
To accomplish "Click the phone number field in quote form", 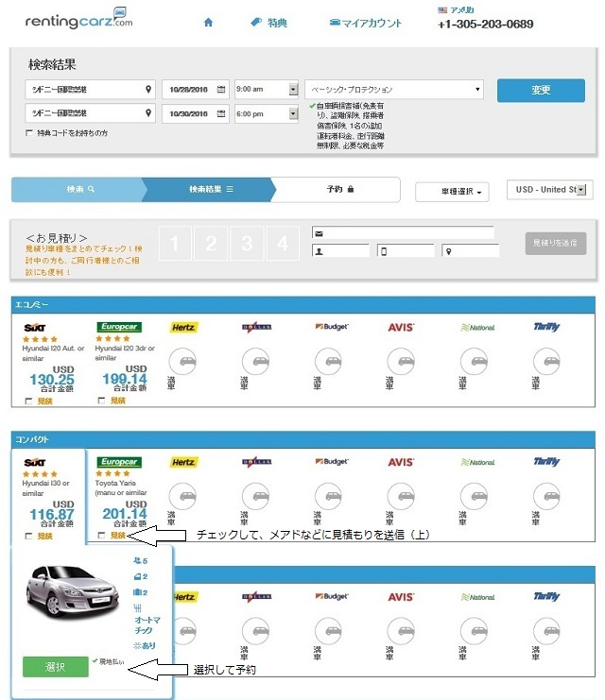I will tap(406, 251).
